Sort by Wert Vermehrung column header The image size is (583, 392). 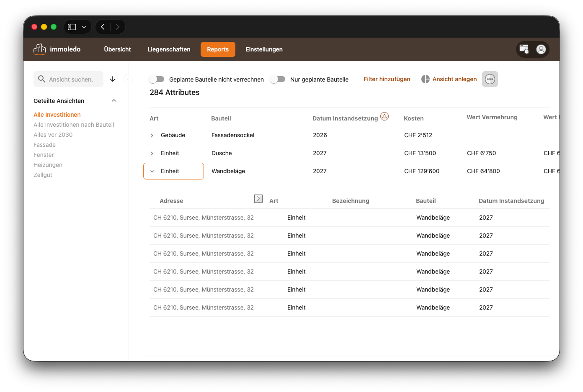(492, 117)
